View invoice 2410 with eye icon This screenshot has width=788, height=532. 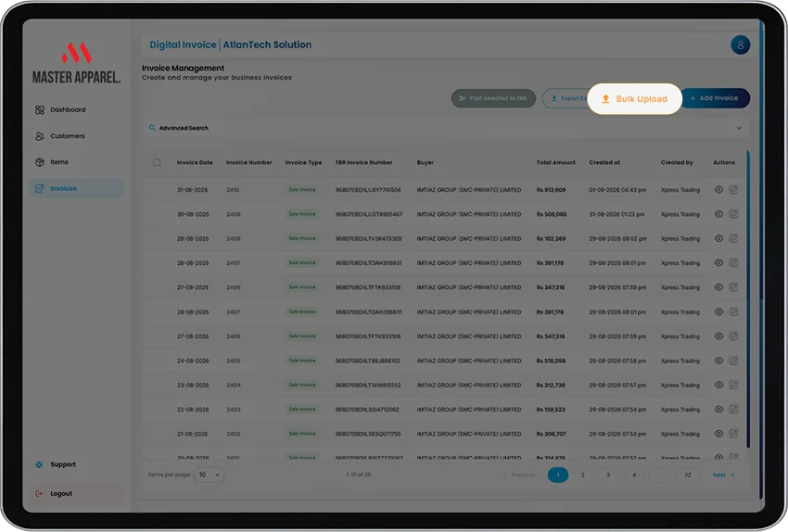click(718, 190)
